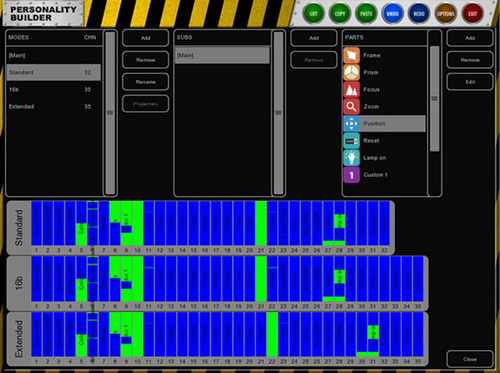Click the Edit button for parts
The width and height of the screenshot is (500, 373).
coord(470,82)
